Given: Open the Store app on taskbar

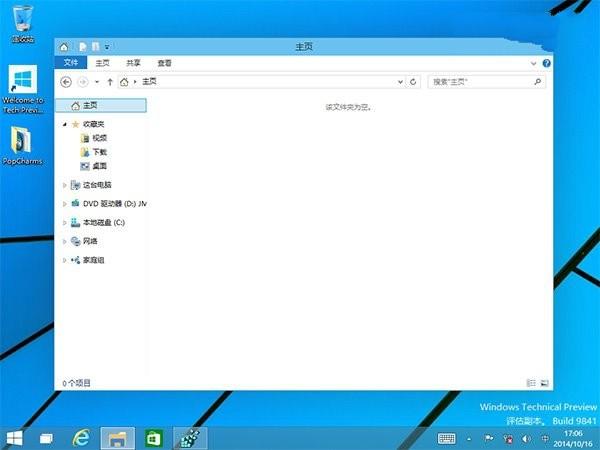Looking at the screenshot, I should click(152, 437).
